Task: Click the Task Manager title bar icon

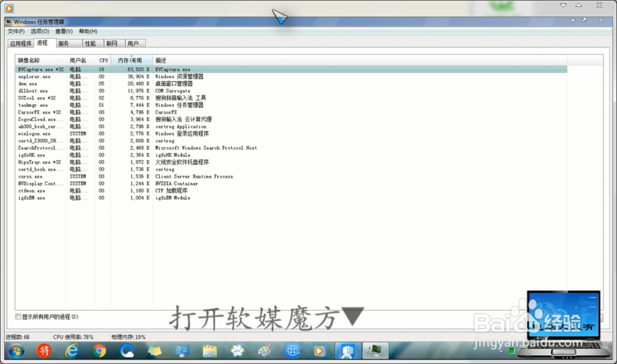Action: 9,22
